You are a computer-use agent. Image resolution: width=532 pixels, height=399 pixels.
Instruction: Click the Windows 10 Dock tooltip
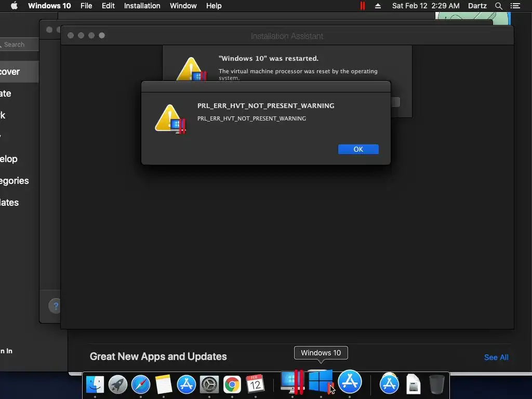click(x=321, y=353)
